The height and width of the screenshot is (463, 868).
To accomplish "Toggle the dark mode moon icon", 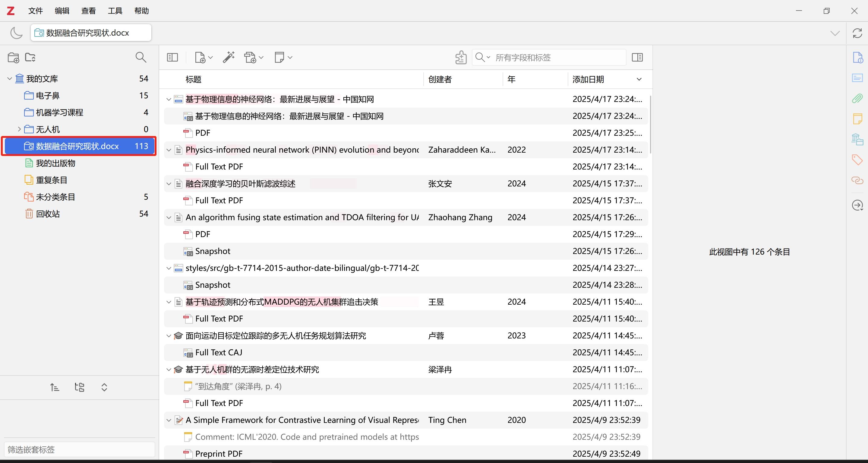I will click(16, 33).
